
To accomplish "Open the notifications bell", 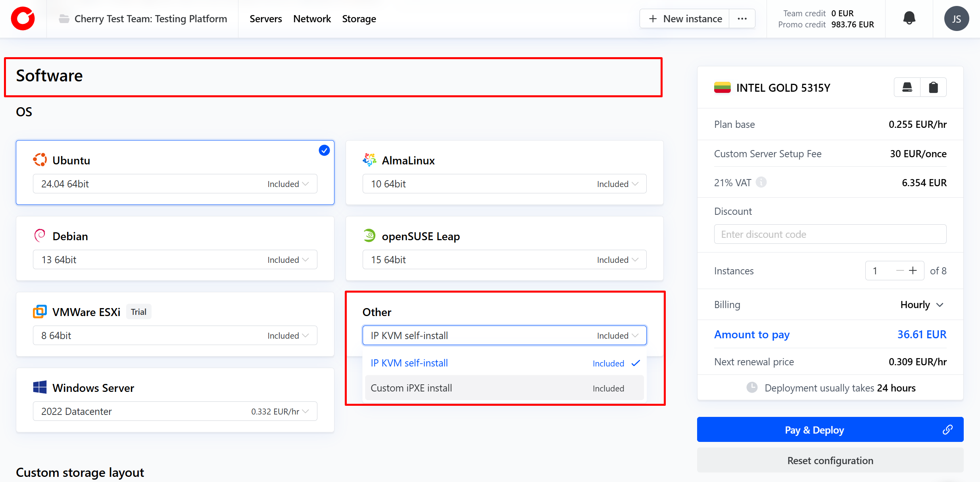I will [x=909, y=18].
